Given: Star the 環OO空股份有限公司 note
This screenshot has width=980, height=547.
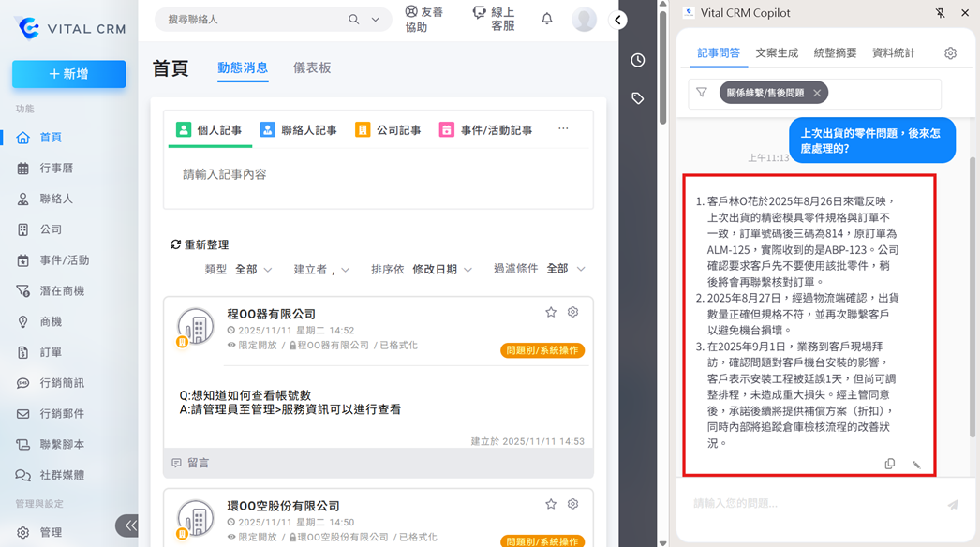Looking at the screenshot, I should click(x=551, y=504).
